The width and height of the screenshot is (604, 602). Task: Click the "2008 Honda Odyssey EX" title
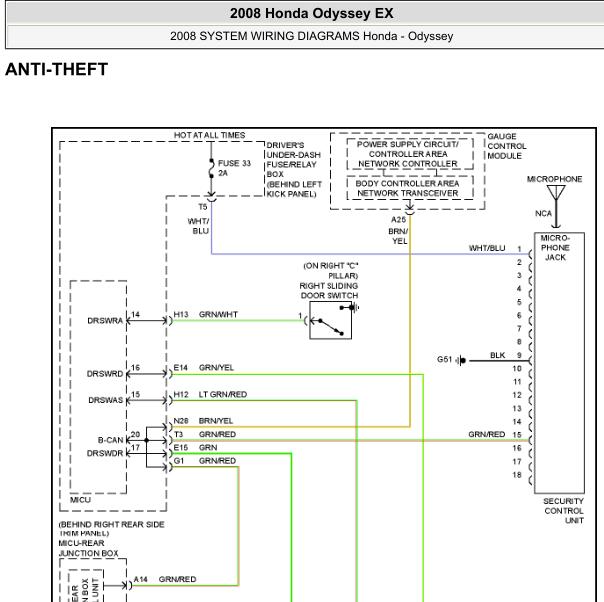311,13
